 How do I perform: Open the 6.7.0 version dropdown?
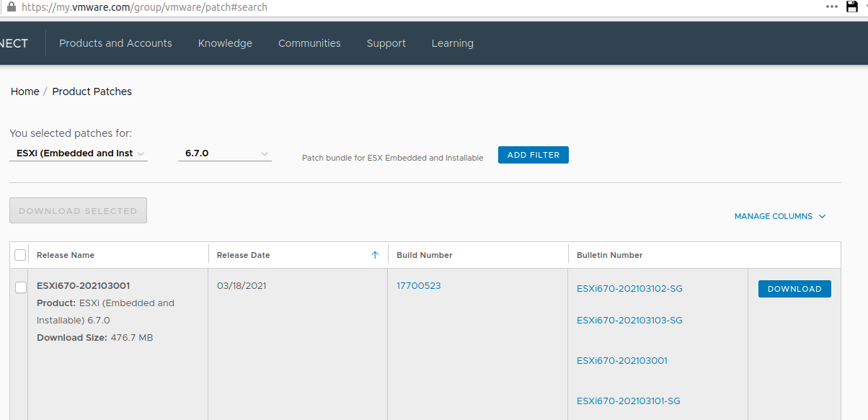pos(225,153)
